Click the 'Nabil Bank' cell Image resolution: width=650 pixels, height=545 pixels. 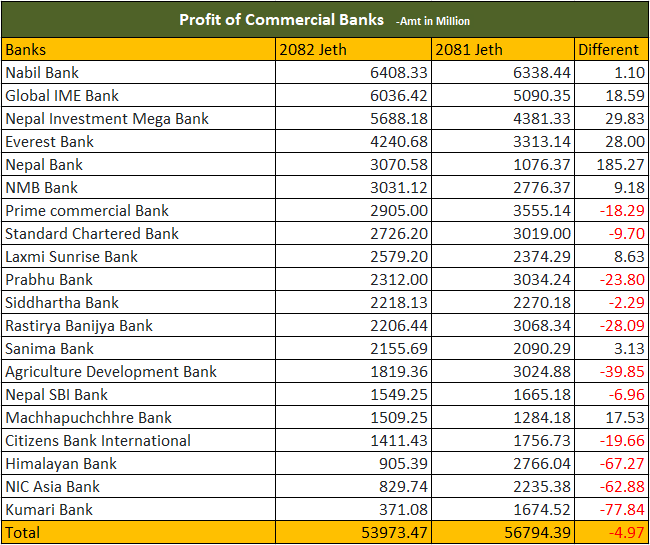[x=139, y=73]
